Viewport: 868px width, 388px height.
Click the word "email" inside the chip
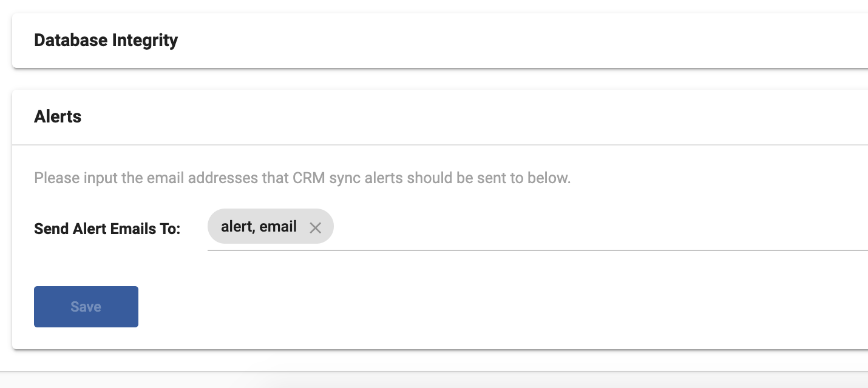pos(279,227)
